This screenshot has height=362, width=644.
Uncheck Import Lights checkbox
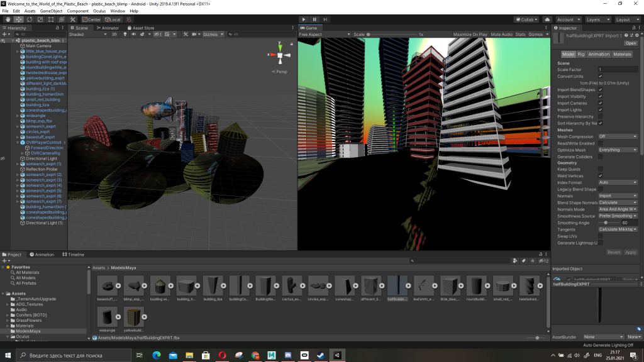click(601, 110)
